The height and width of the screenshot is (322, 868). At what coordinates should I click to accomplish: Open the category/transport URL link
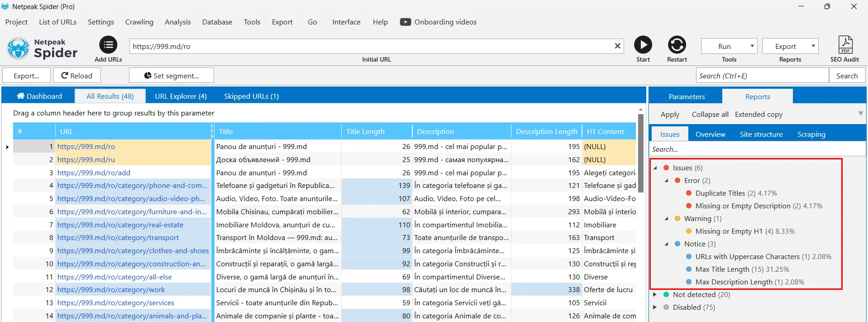(x=118, y=237)
